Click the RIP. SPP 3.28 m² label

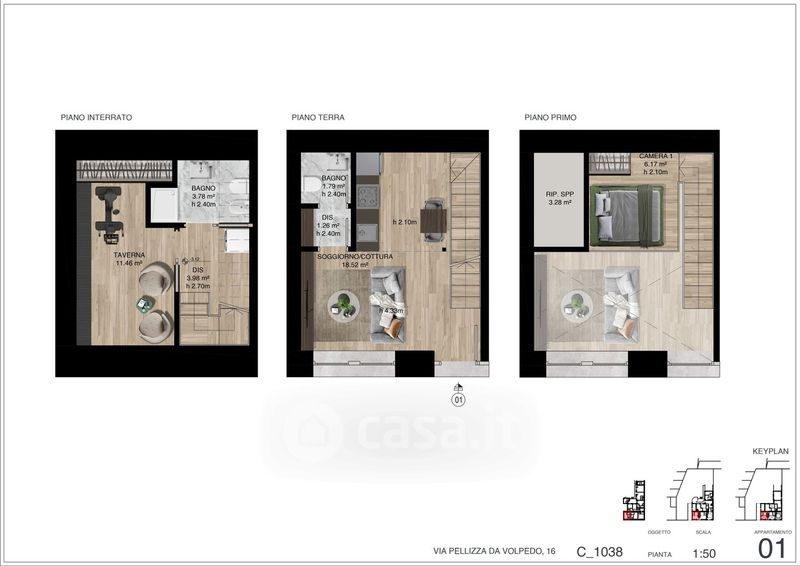560,199
